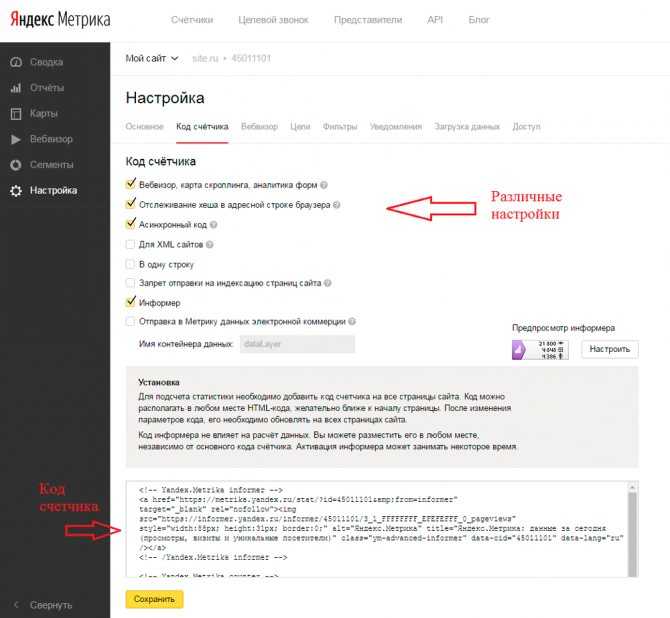The width and height of the screenshot is (670, 618).
Task: Open Блог in top navigation
Action: [x=479, y=20]
